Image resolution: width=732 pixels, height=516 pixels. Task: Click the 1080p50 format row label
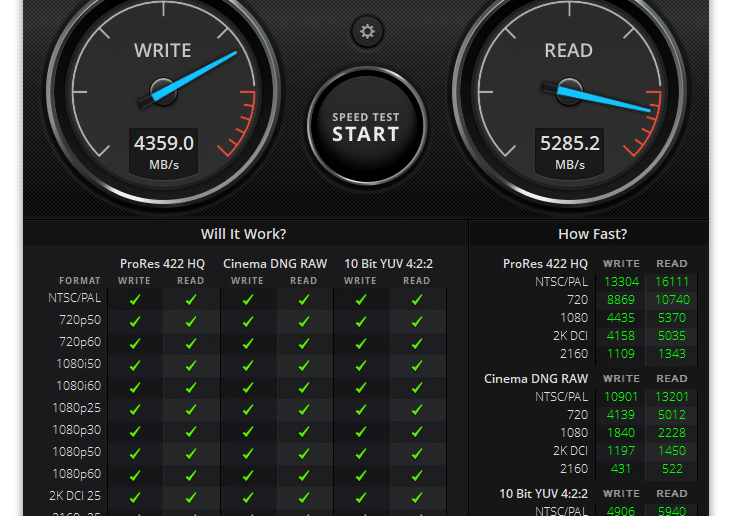point(77,452)
